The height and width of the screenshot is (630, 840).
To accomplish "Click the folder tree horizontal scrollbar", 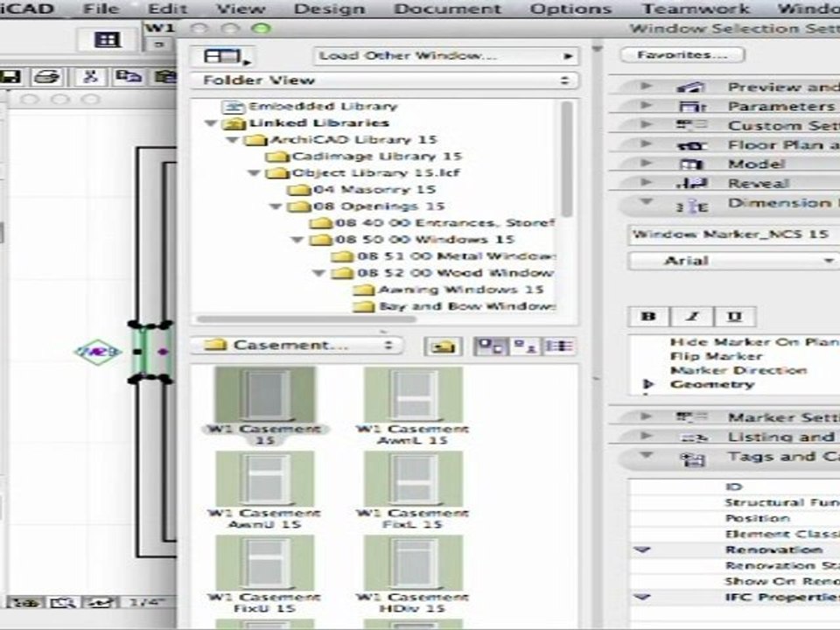I will click(x=306, y=319).
